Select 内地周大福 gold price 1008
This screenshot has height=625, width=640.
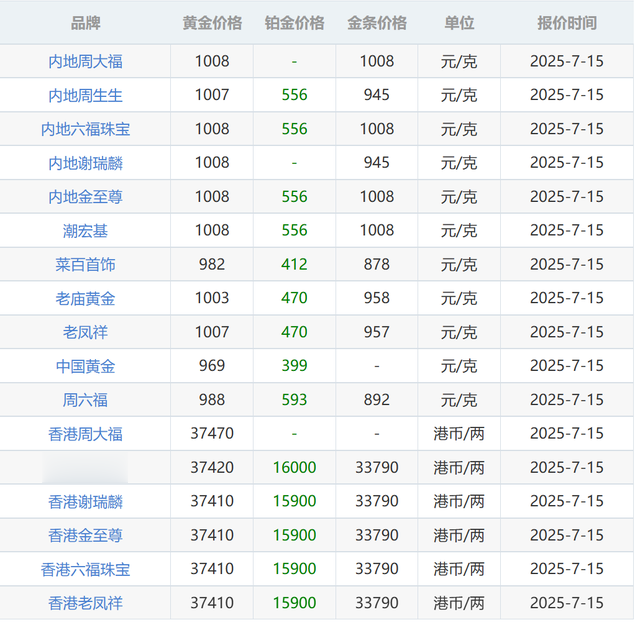212,61
